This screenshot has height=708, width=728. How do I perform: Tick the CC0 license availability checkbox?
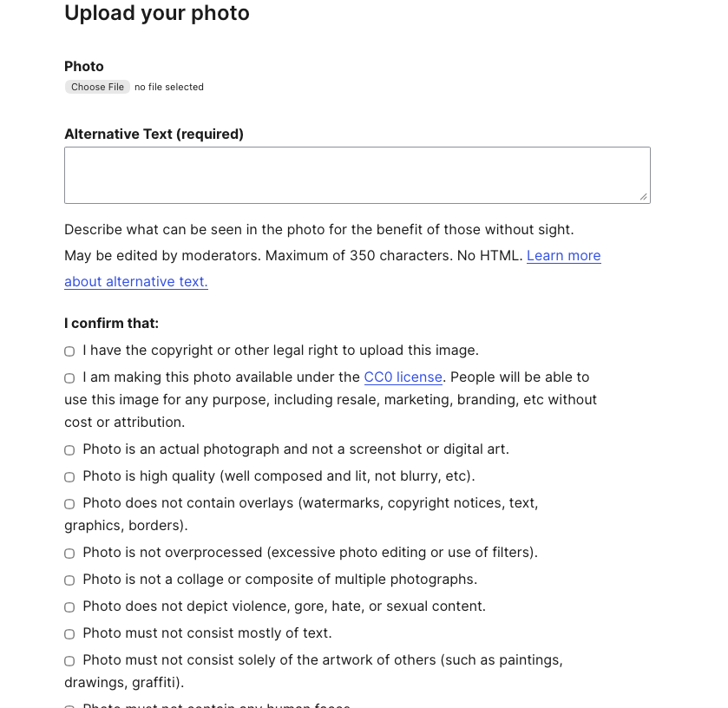(69, 378)
